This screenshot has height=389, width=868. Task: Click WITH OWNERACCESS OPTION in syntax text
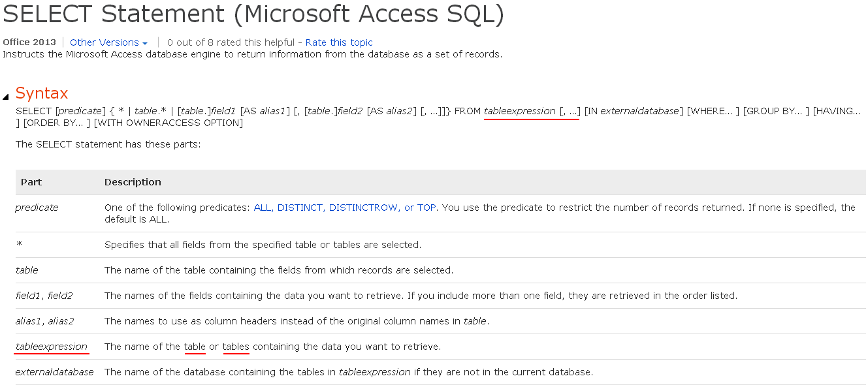[169, 123]
